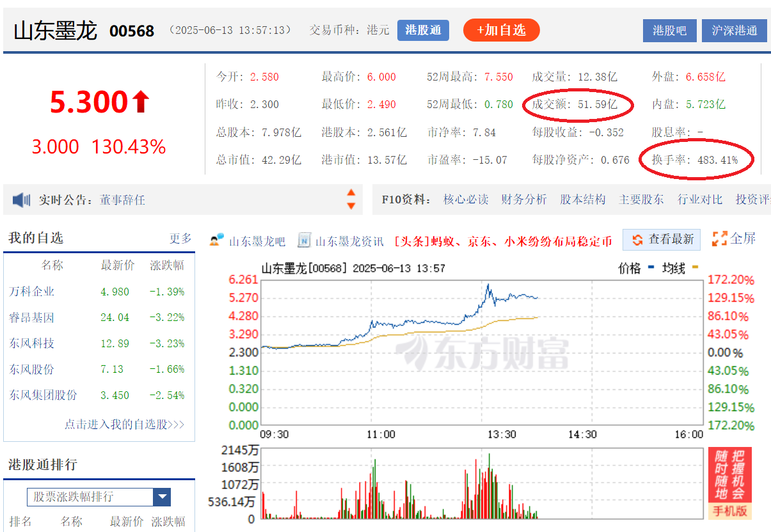771x532 pixels.
Task: Click 更多 in 我的自选 panel
Action: (x=180, y=239)
